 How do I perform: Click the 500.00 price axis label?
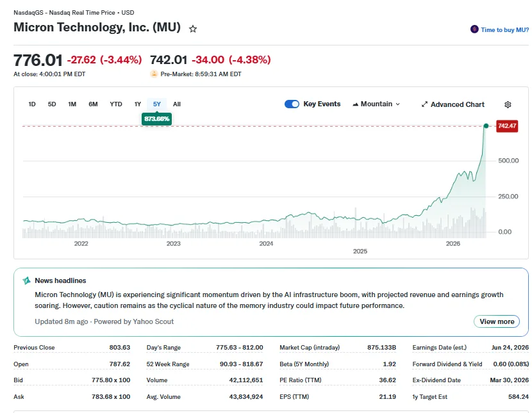point(508,161)
